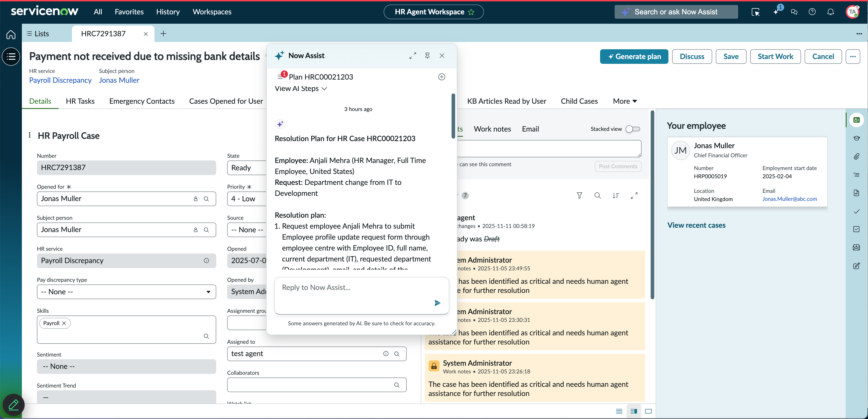
Task: Switch to the list-only layout at bottom
Action: 619,411
